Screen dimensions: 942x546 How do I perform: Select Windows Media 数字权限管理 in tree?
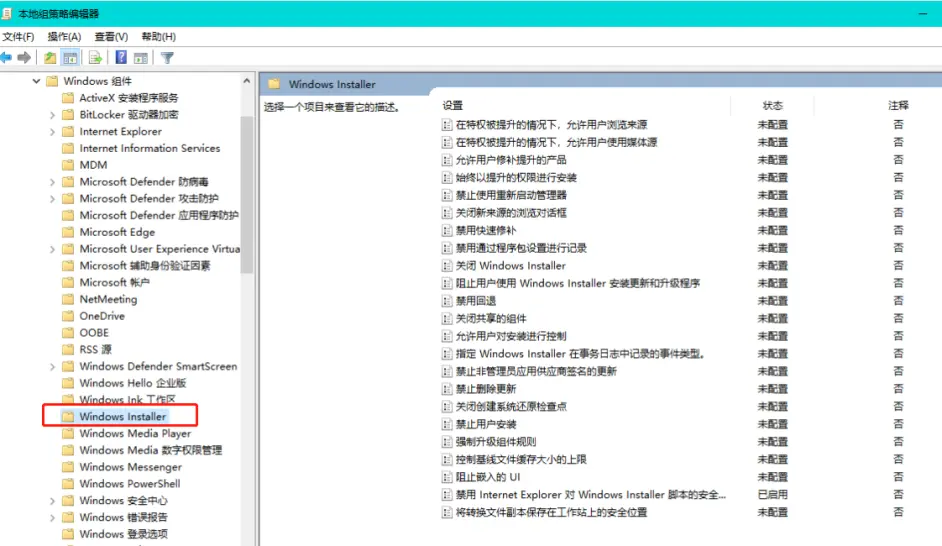[x=151, y=450]
